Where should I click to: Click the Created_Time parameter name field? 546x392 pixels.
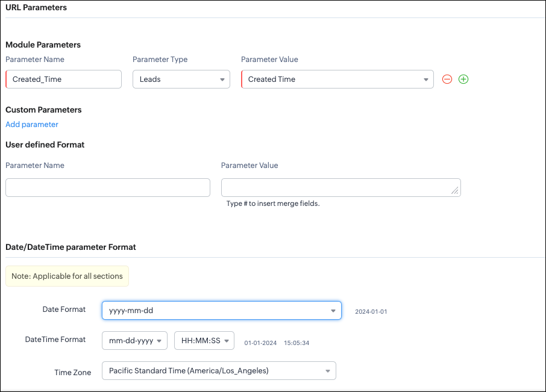pos(63,79)
